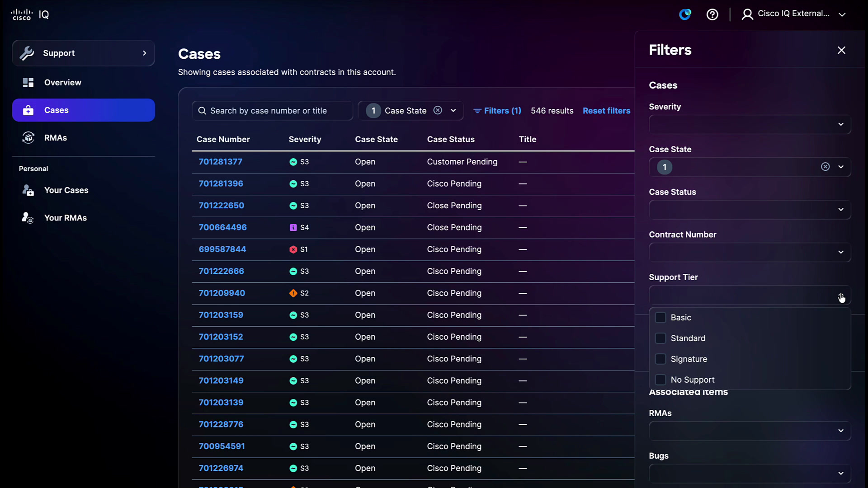Check the Basic support tier option
Viewport: 868px width, 488px height.
click(660, 318)
